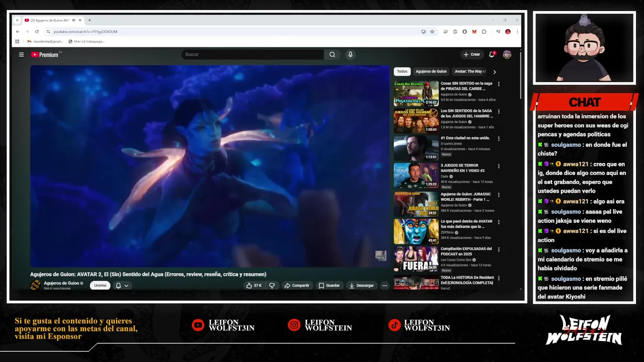This screenshot has width=644, height=362.
Task: Open Chrome extensions puzzle icon
Action: [x=484, y=32]
